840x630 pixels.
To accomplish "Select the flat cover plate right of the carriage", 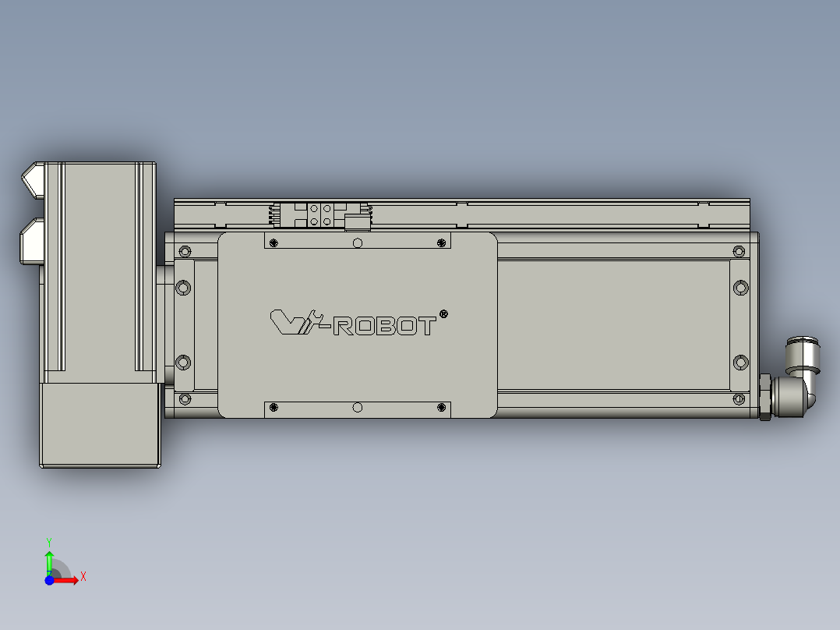I will (x=613, y=325).
